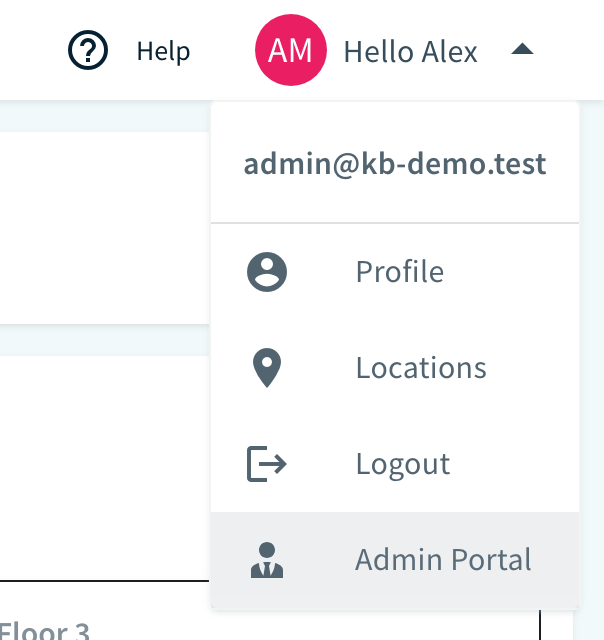Image resolution: width=604 pixels, height=640 pixels.
Task: Click the Profile person icon
Action: (267, 272)
